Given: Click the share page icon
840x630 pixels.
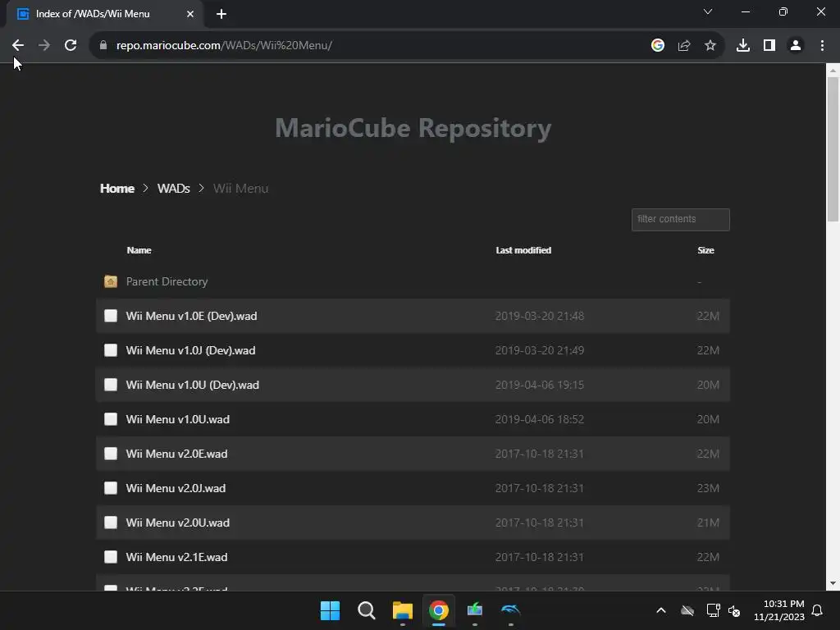Looking at the screenshot, I should (x=684, y=46).
